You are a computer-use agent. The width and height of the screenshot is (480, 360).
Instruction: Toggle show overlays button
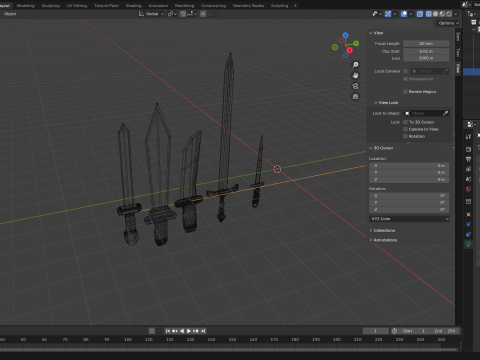[x=404, y=14]
